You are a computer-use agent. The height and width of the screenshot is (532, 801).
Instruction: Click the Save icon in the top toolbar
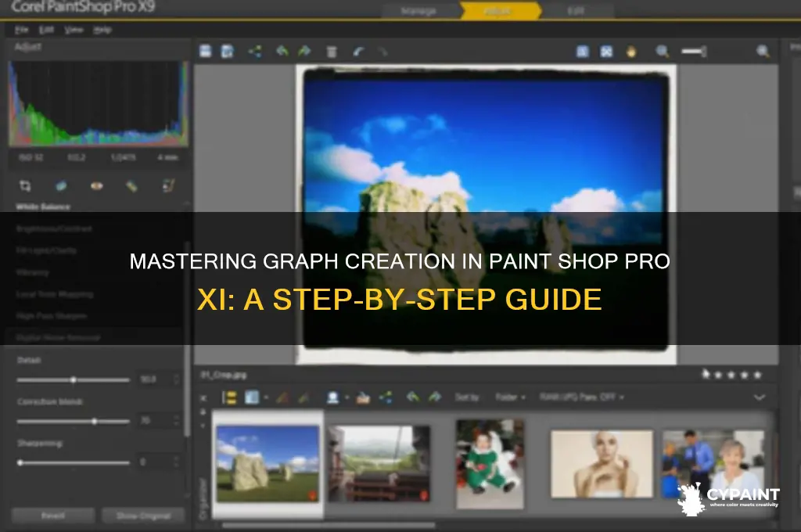click(x=206, y=51)
